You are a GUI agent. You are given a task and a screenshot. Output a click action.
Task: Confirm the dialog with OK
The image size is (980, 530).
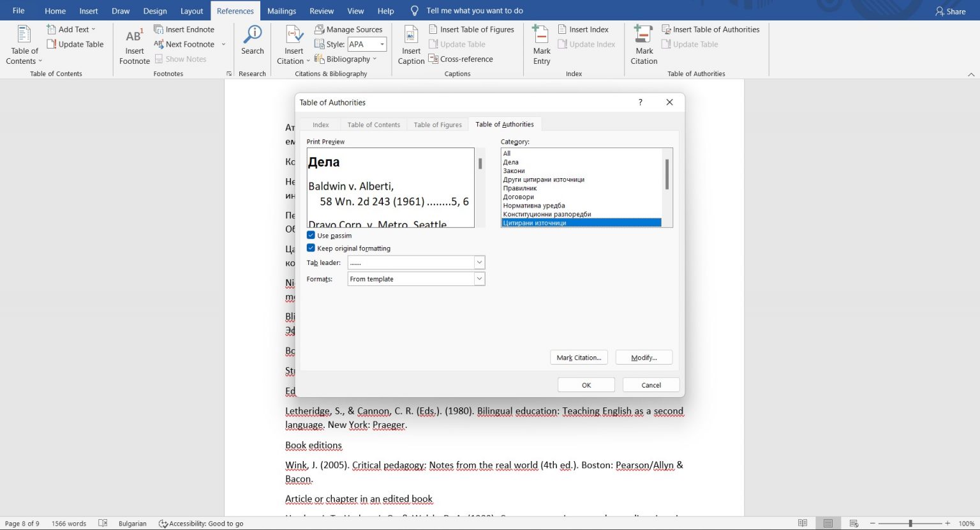coord(586,385)
